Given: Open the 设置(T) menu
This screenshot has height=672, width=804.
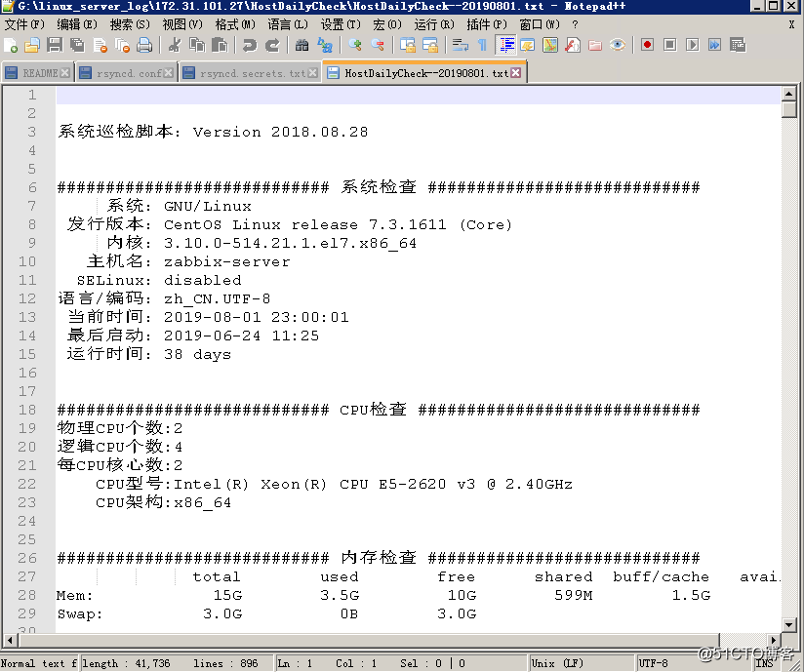Looking at the screenshot, I should (x=341, y=24).
